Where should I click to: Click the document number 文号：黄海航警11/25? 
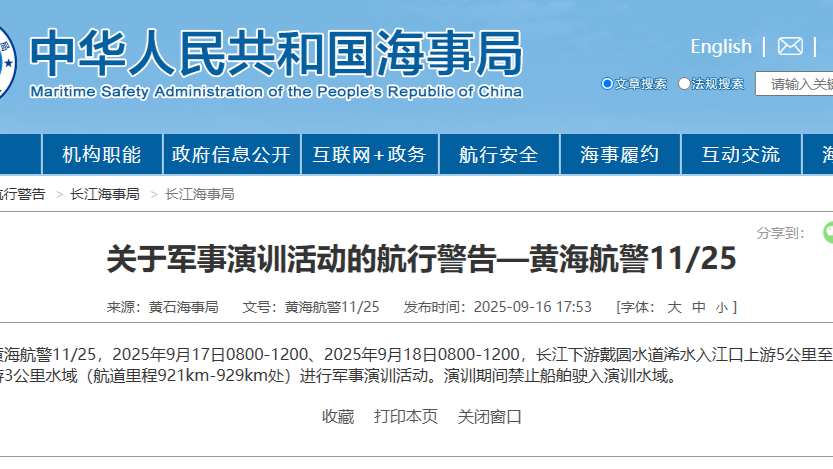pos(311,307)
